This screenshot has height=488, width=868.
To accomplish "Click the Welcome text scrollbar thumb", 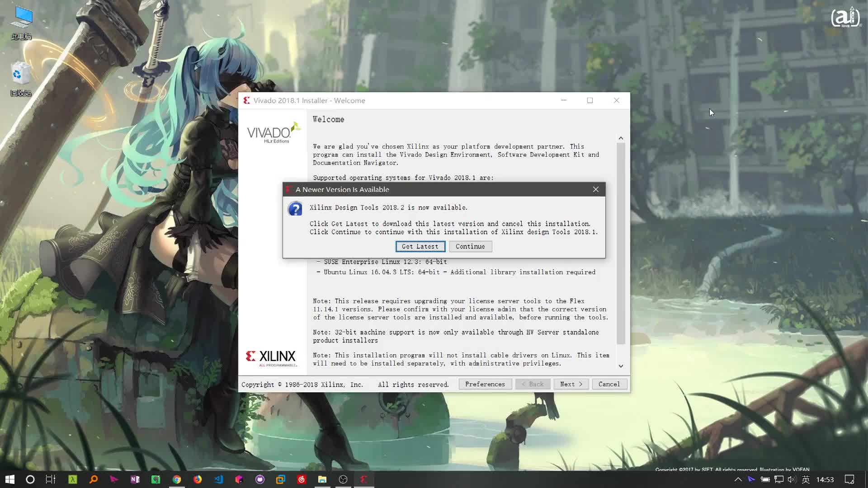I will coord(621,243).
